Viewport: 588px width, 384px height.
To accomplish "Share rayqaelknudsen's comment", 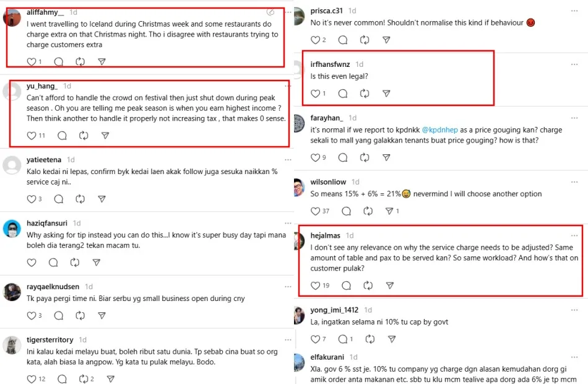I will click(102, 316).
